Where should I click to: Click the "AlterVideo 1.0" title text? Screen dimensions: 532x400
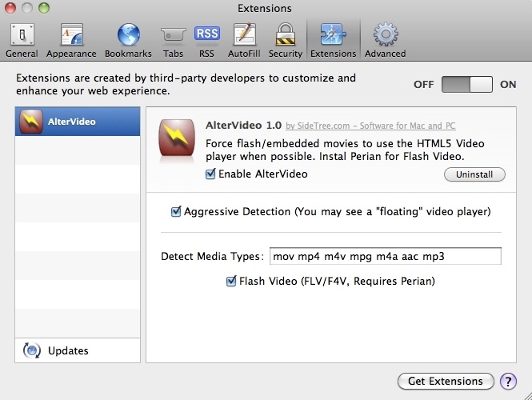click(243, 125)
